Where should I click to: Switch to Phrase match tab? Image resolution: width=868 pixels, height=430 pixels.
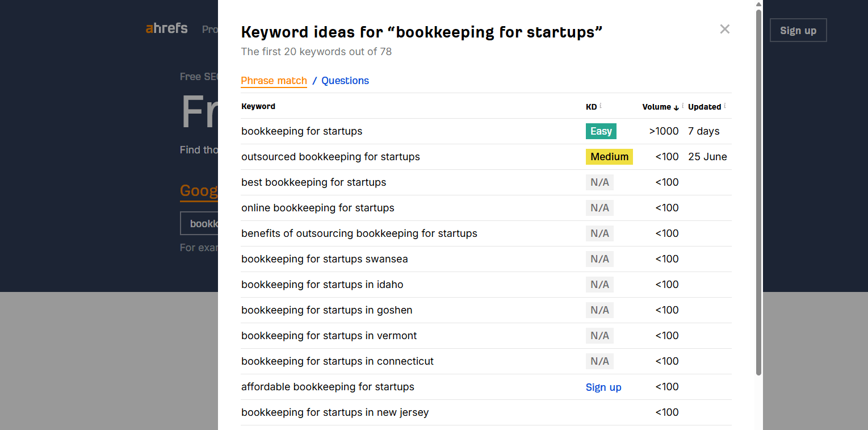coord(274,81)
